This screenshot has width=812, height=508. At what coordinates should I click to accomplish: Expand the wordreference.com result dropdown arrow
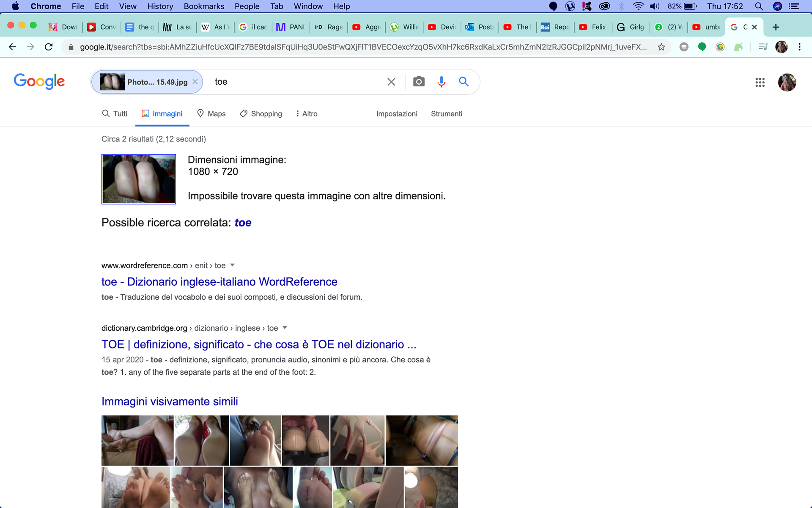click(232, 265)
